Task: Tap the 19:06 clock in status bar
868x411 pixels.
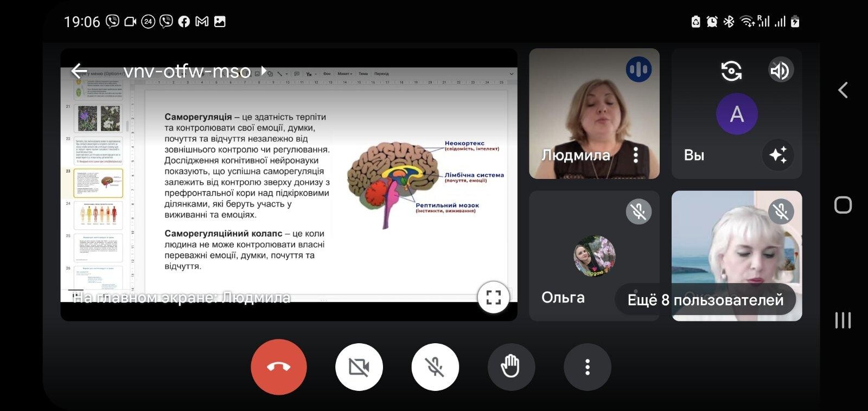Action: (82, 22)
